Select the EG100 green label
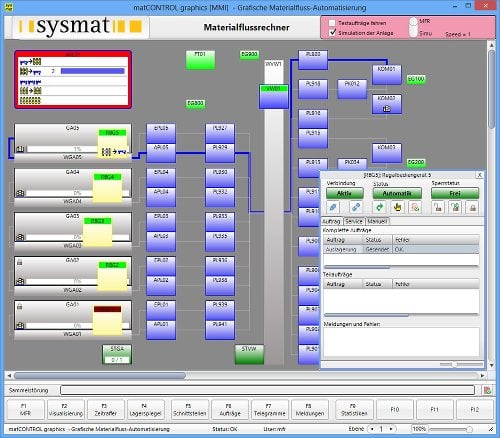Image resolution: width=500 pixels, height=438 pixels. click(x=416, y=79)
